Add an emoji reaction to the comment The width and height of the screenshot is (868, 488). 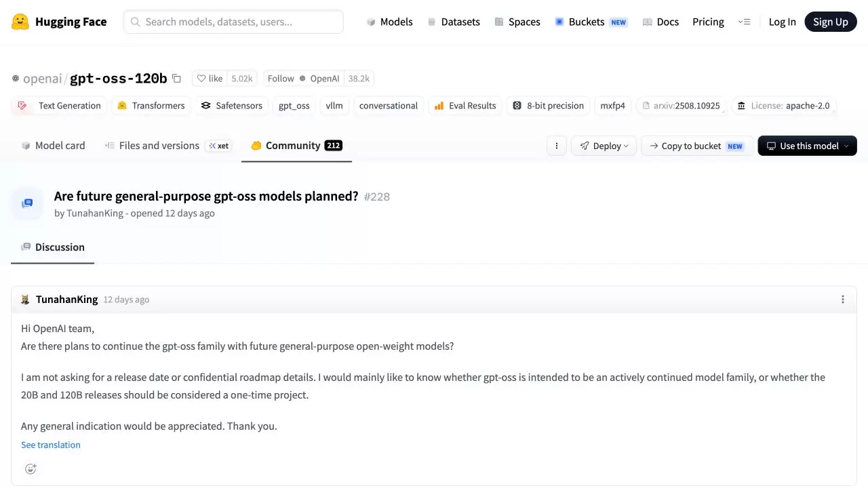tap(31, 469)
